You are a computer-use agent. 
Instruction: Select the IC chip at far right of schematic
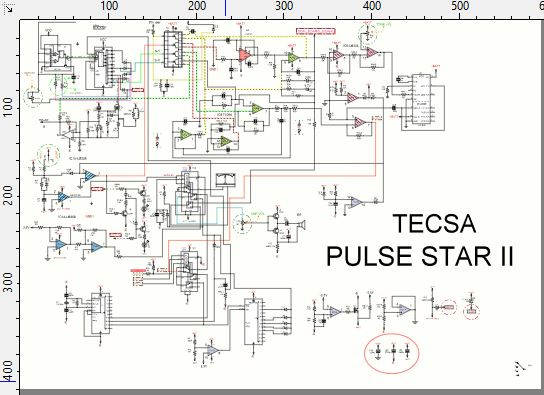point(420,100)
